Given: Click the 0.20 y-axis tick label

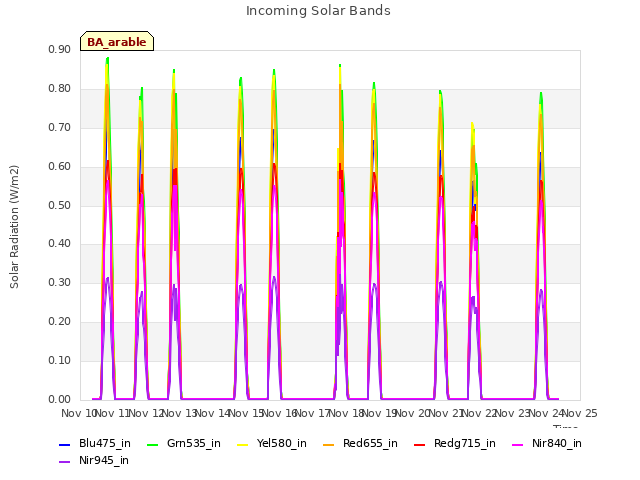Looking at the screenshot, I should tap(60, 322).
